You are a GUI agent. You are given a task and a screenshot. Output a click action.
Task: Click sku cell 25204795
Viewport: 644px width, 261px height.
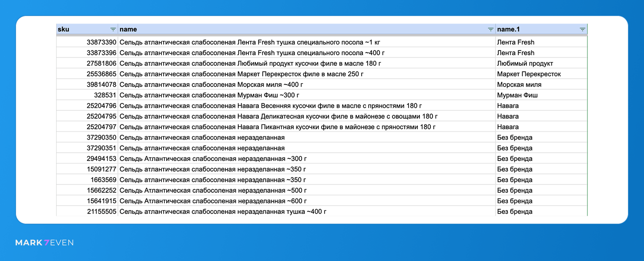87,116
